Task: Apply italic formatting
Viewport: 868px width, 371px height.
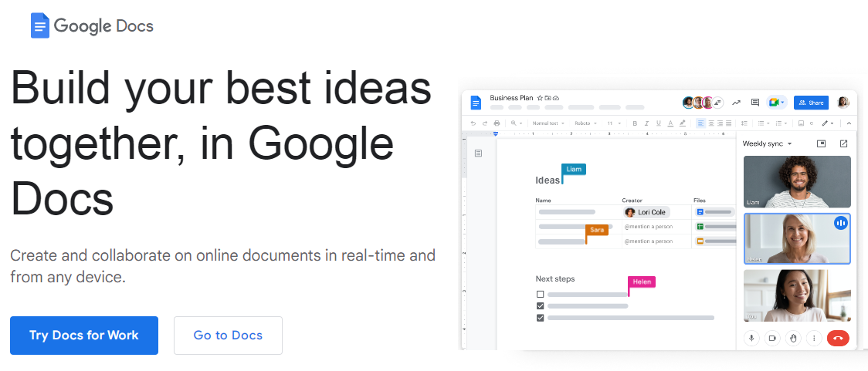Action: pos(646,123)
